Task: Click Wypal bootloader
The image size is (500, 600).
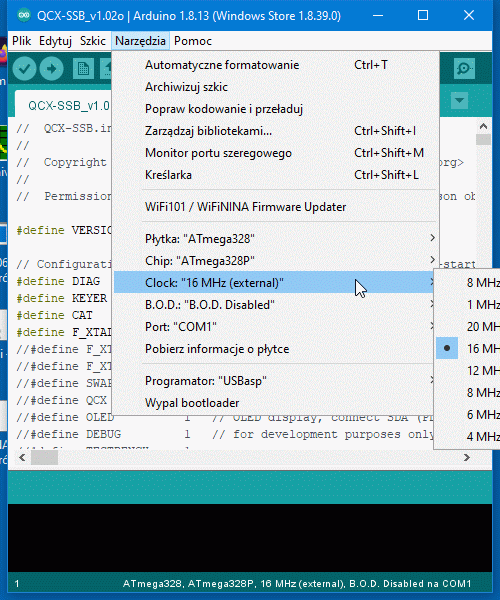Action: [x=276, y=403]
